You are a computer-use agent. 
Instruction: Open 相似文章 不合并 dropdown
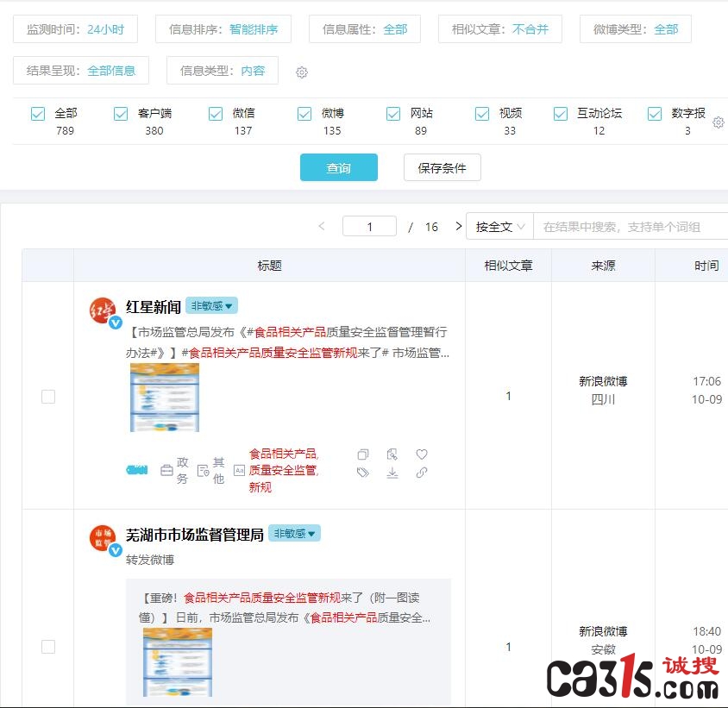coord(500,29)
